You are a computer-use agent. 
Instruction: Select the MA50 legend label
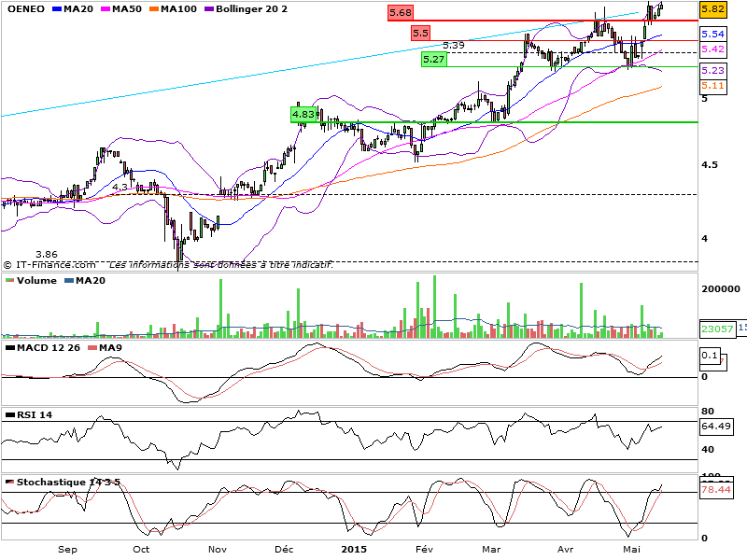click(127, 9)
